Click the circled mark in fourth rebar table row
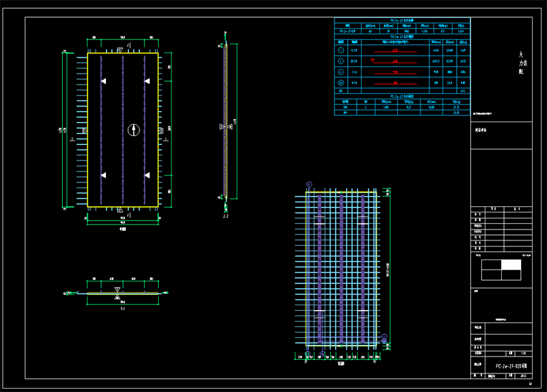This screenshot has width=547, height=392. coord(341,83)
